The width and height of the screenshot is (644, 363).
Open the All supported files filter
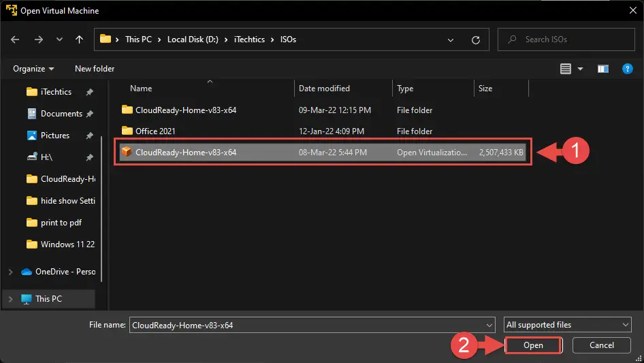pos(567,325)
